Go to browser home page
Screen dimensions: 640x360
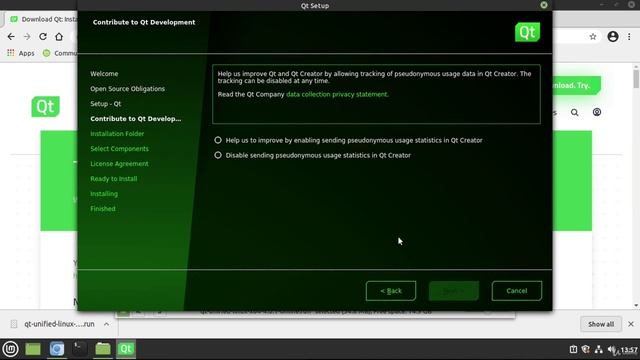59,37
